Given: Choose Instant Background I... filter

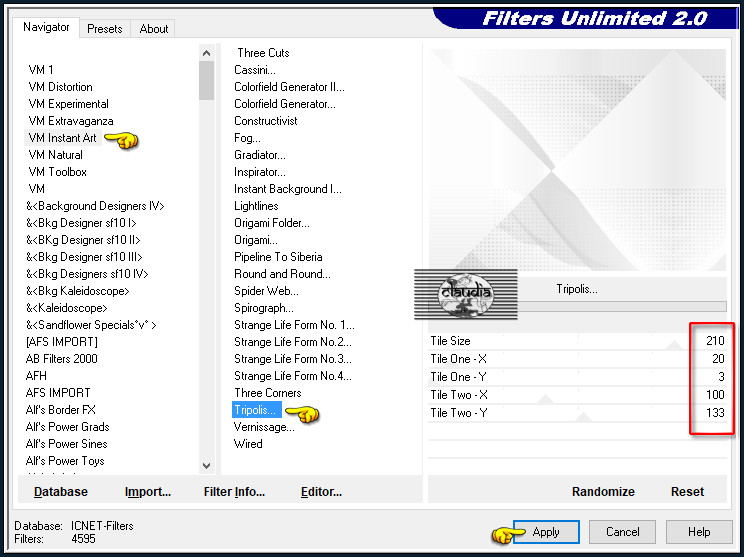Looking at the screenshot, I should 288,189.
